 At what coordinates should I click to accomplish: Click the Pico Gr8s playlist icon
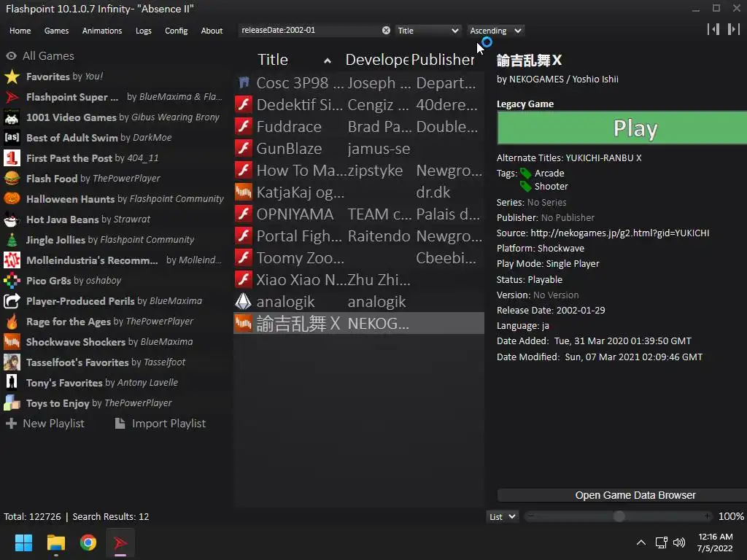pos(12,281)
